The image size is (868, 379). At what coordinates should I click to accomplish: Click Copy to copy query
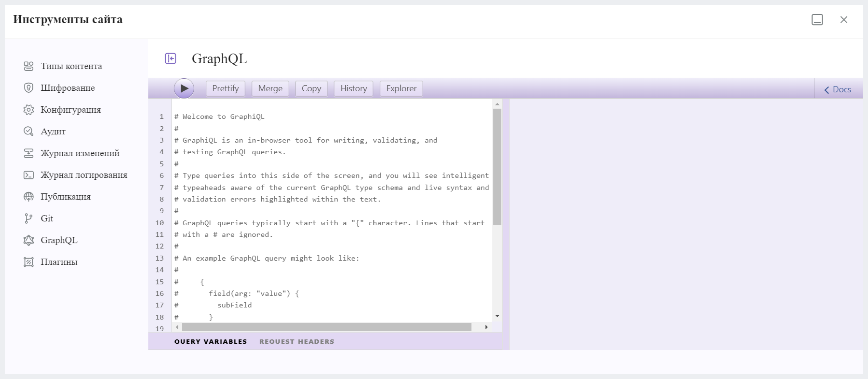point(311,88)
